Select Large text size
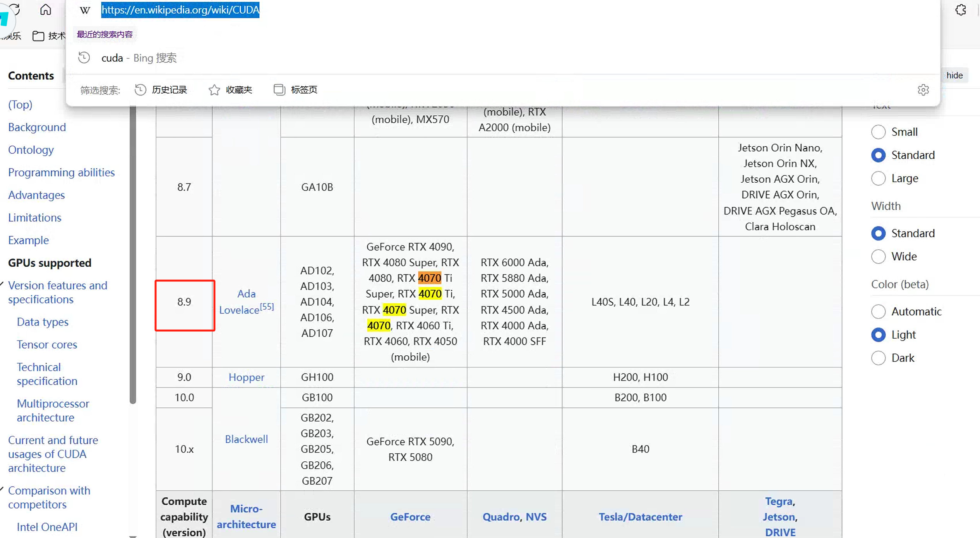The image size is (980, 538). (x=879, y=178)
